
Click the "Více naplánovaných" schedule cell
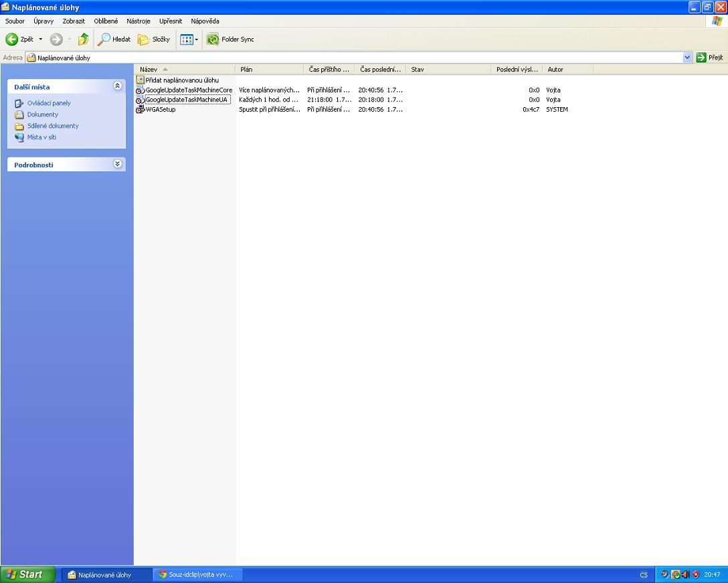269,90
